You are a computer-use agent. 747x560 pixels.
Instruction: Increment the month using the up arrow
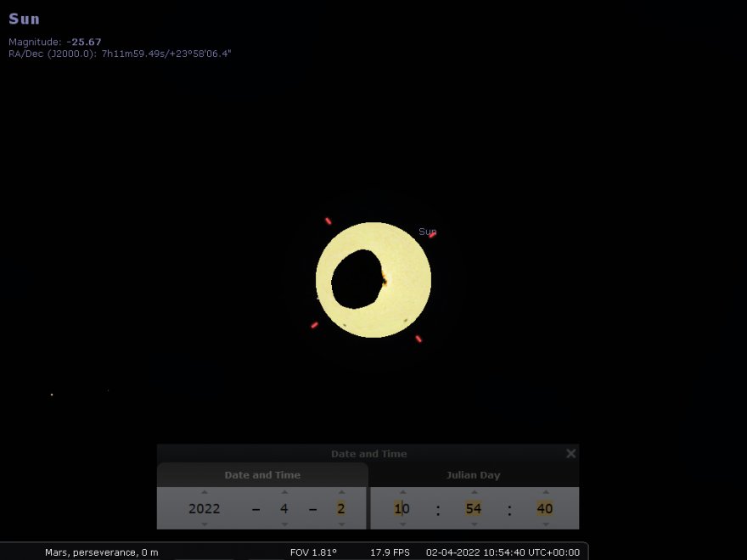[284, 492]
